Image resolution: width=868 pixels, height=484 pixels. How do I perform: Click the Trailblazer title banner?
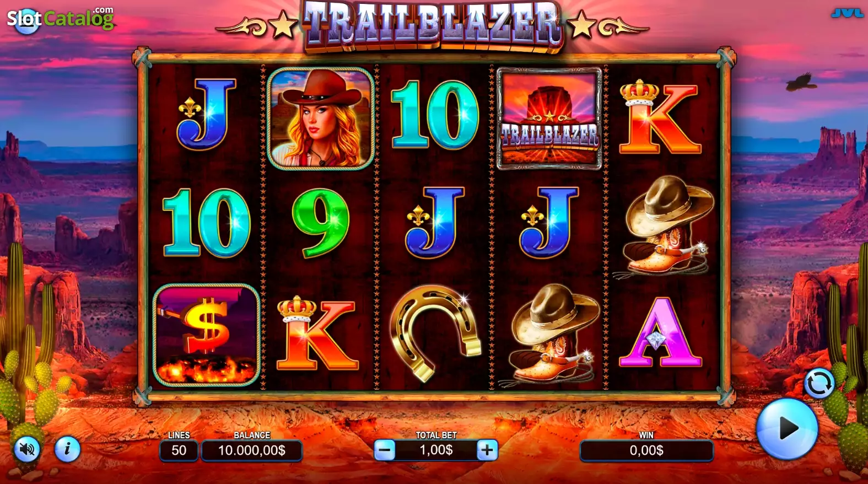coord(433,25)
